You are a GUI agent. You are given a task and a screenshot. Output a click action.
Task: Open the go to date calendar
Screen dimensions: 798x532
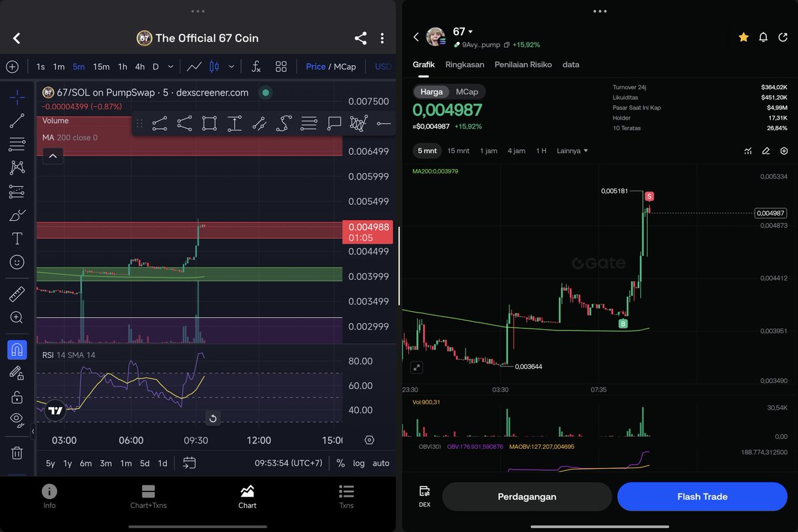[x=189, y=463]
